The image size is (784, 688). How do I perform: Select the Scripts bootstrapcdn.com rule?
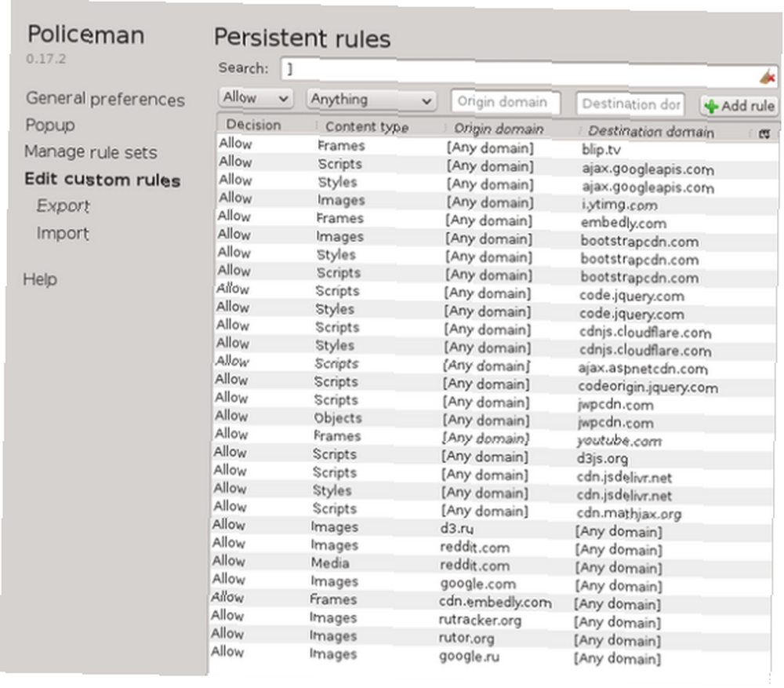pyautogui.click(x=495, y=274)
